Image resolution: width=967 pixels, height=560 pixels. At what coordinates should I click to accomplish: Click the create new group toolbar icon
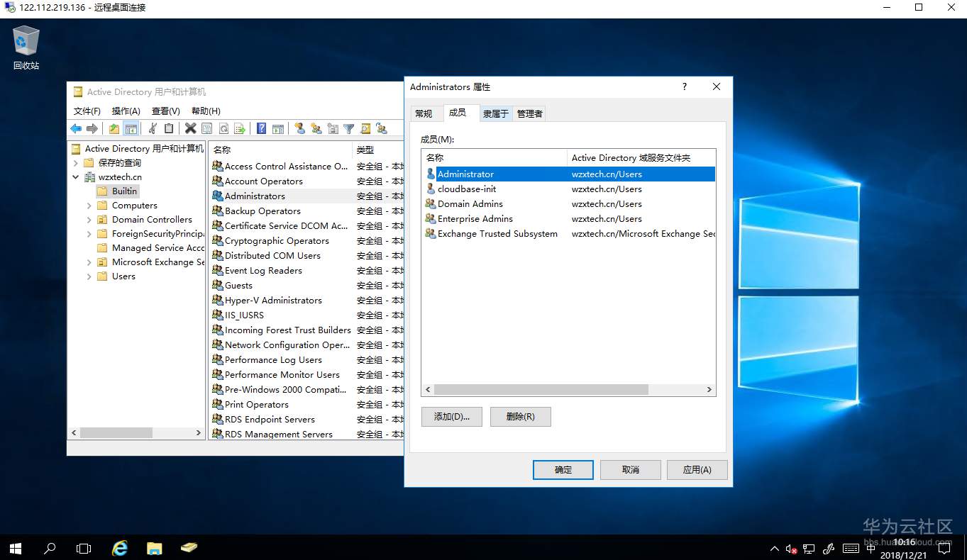pyautogui.click(x=316, y=128)
